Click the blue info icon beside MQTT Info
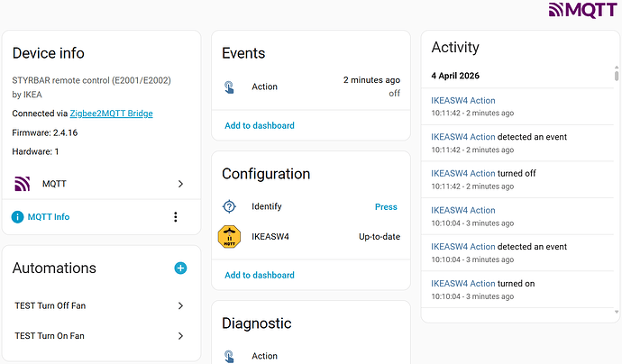Viewport: 622px width, 364px height. click(17, 217)
